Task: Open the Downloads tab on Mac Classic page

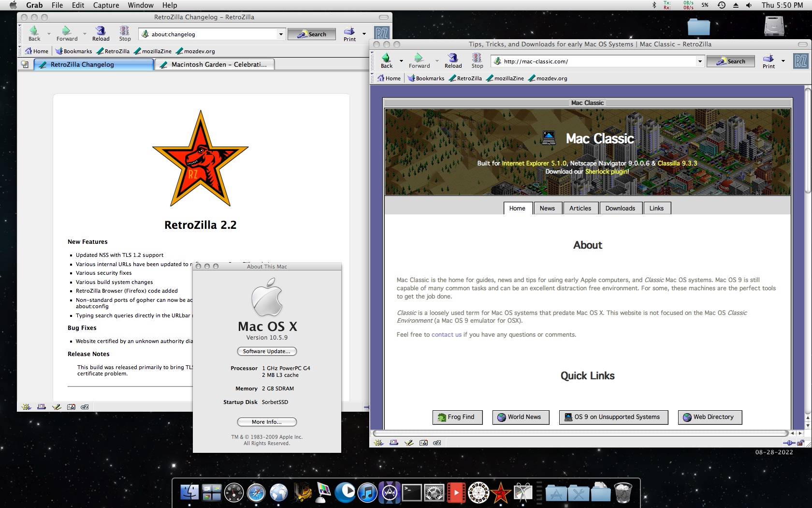Action: (620, 208)
